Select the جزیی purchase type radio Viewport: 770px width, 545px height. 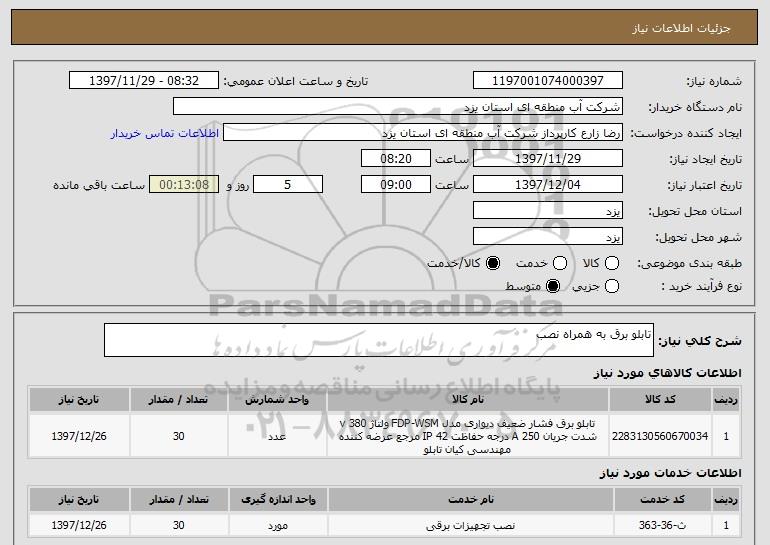612,286
